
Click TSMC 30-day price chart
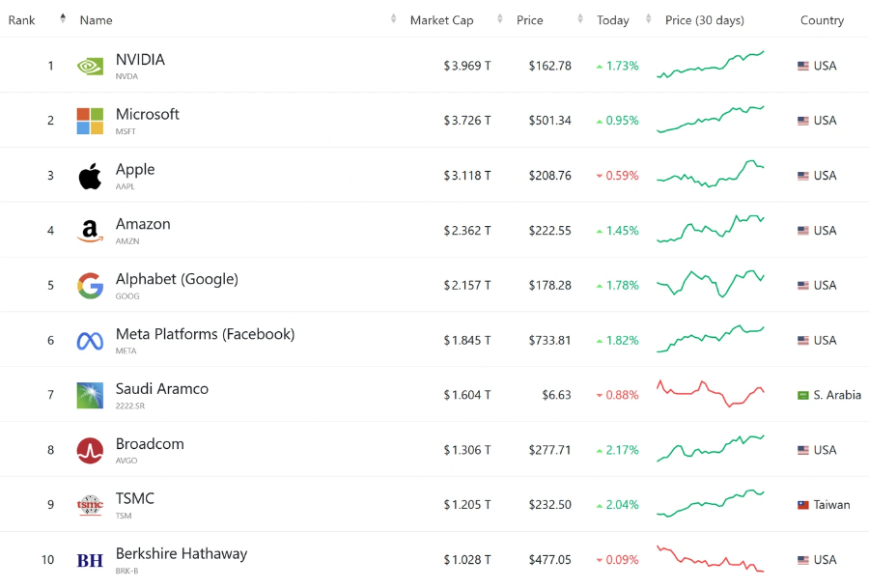click(711, 503)
